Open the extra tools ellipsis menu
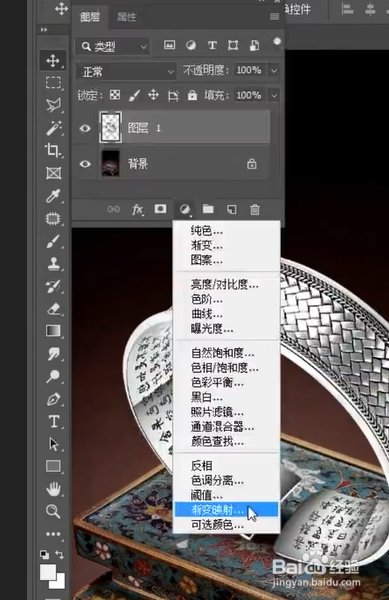This screenshot has width=389, height=600. (53, 534)
